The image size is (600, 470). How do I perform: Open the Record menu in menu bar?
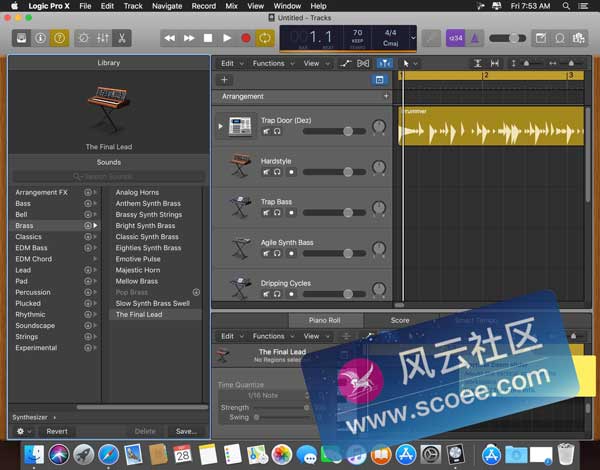click(x=204, y=6)
